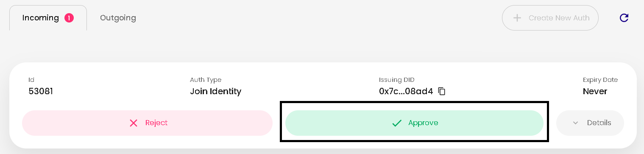
Task: Click the Join Identity auth type value
Action: coord(215,91)
